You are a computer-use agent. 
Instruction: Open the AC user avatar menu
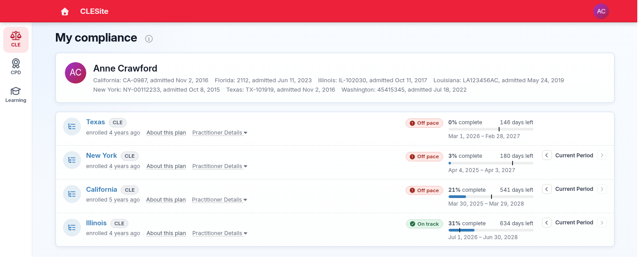click(601, 11)
